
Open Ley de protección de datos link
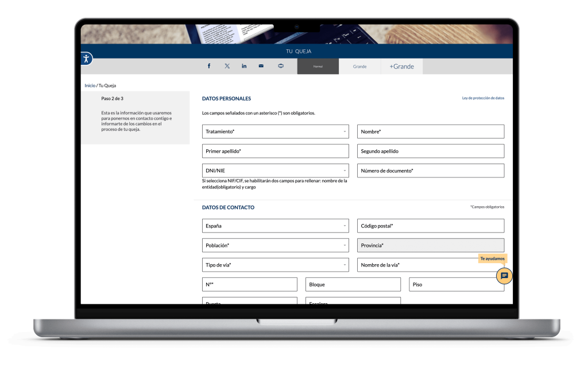483,98
